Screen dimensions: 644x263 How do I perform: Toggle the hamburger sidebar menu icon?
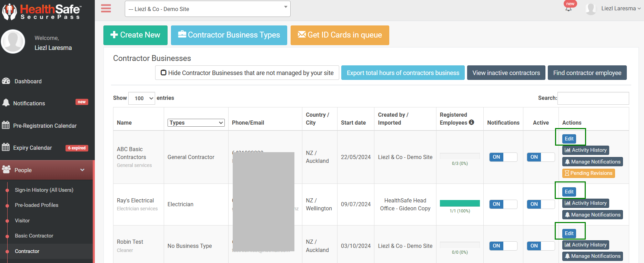[106, 9]
